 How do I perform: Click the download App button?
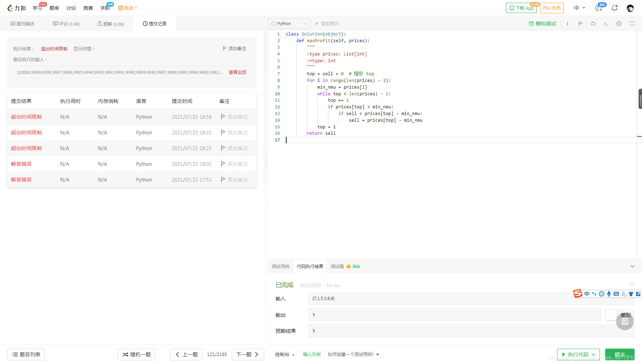pos(521,8)
